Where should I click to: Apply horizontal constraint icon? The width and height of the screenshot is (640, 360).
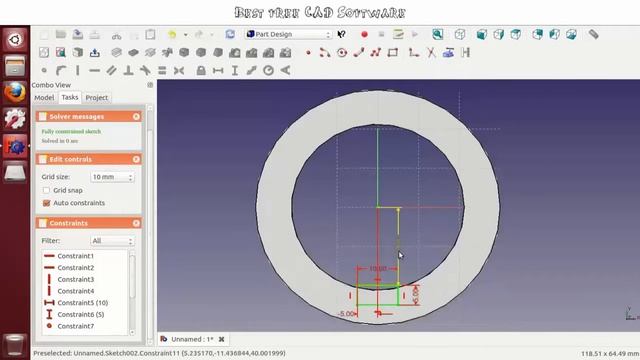(x=95, y=71)
